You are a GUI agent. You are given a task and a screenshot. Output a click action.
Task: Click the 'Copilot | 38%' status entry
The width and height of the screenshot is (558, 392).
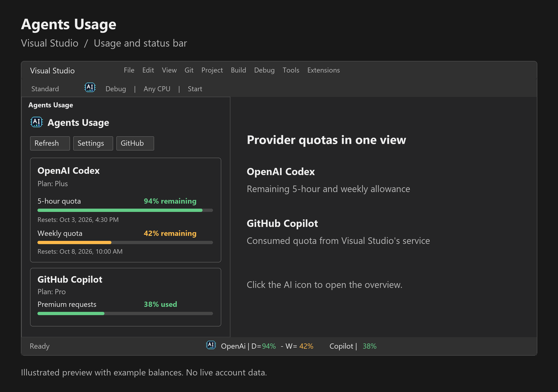point(353,346)
